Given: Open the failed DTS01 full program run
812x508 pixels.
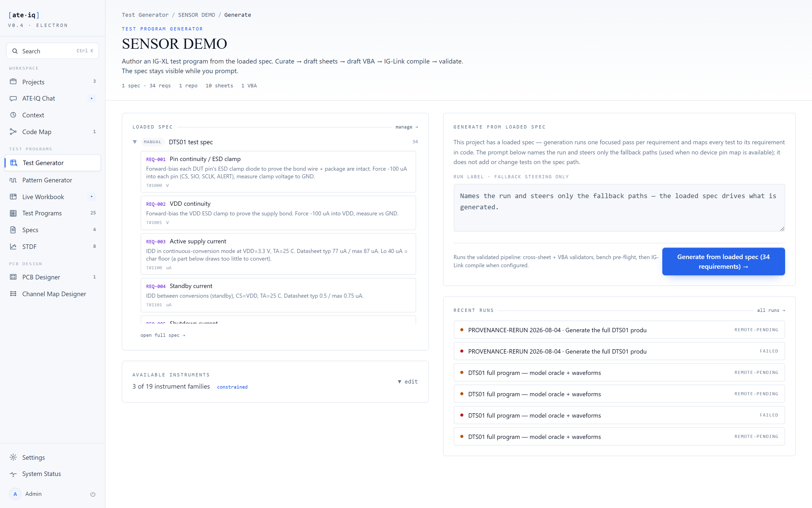Looking at the screenshot, I should point(619,415).
